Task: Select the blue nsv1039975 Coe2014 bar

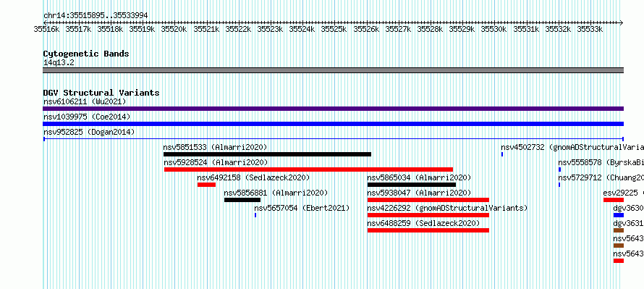Action: pyautogui.click(x=333, y=124)
